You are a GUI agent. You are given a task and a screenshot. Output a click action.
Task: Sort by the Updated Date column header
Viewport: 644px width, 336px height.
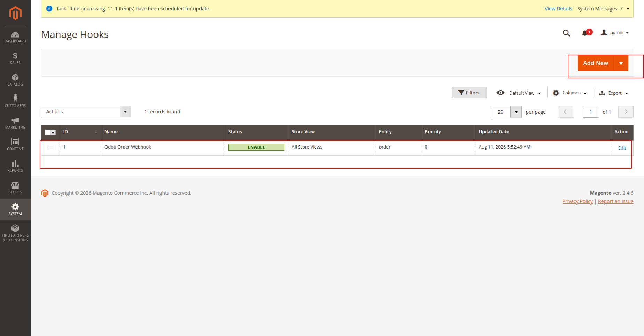click(543, 132)
